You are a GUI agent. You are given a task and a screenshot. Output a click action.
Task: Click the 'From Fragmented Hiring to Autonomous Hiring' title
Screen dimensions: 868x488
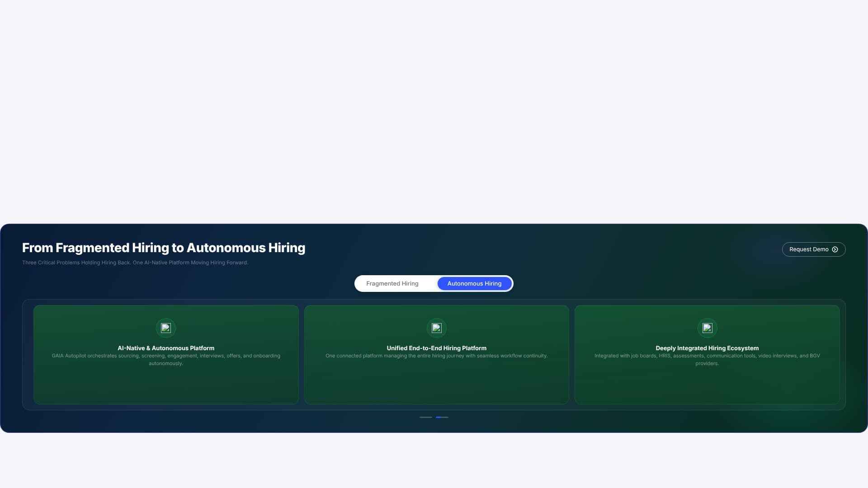[x=164, y=248]
